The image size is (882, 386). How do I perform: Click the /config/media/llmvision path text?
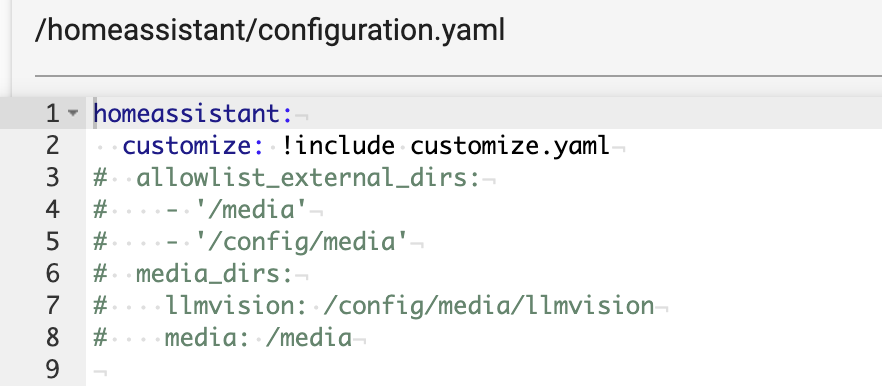click(x=489, y=306)
